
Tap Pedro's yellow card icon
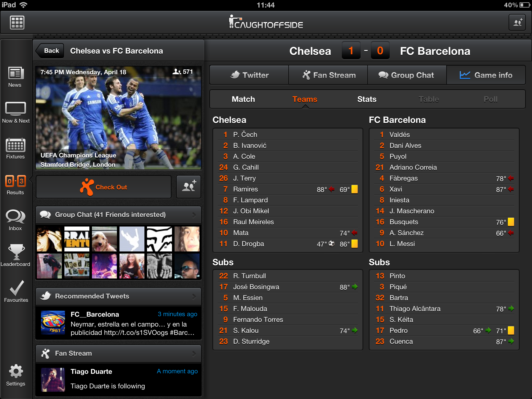pos(511,330)
